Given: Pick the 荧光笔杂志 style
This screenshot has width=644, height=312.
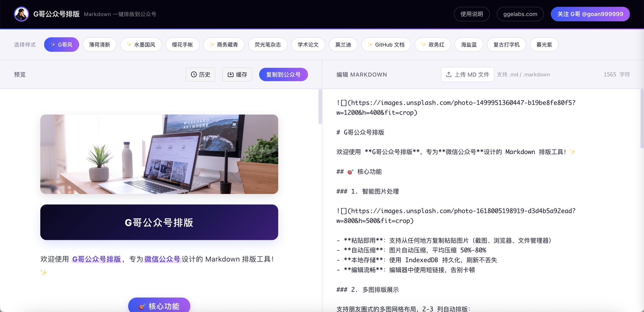Looking at the screenshot, I should 268,45.
